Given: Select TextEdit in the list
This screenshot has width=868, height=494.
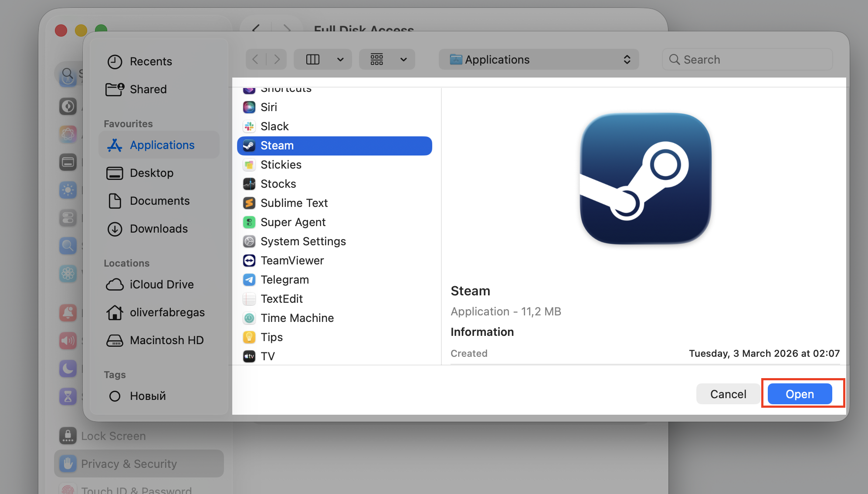Looking at the screenshot, I should click(x=335, y=299).
